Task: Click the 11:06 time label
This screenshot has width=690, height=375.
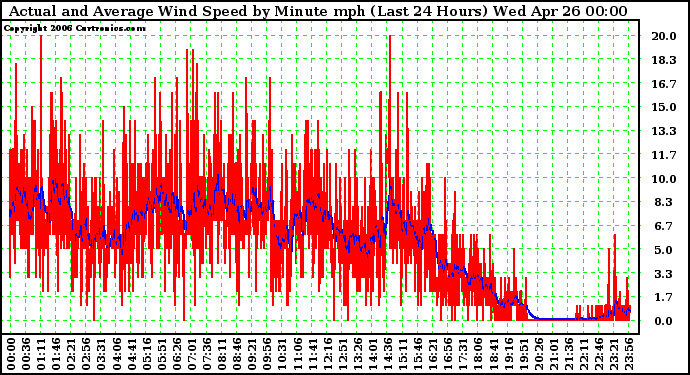Action: (x=297, y=354)
